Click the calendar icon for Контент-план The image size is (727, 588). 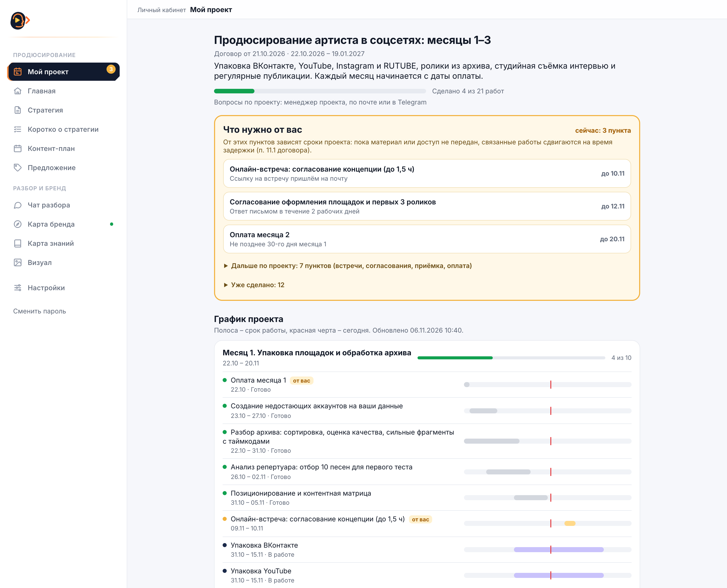tap(18, 149)
